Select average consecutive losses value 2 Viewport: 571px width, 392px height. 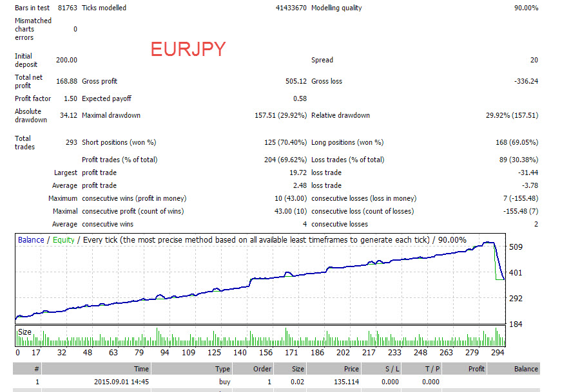[x=536, y=225]
